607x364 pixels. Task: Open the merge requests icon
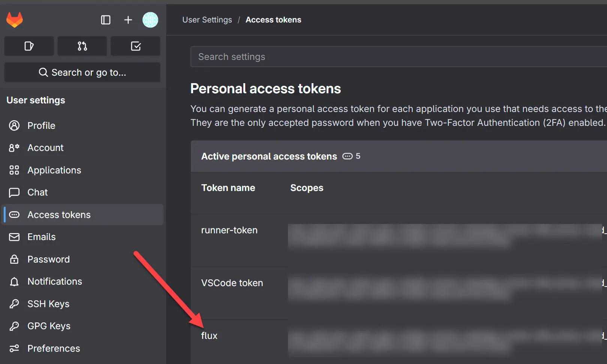(x=82, y=46)
